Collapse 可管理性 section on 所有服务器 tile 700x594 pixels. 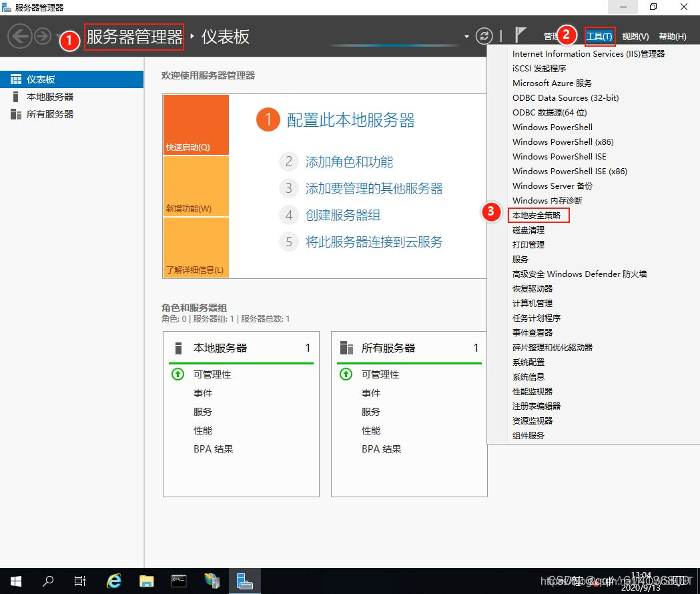345,374
